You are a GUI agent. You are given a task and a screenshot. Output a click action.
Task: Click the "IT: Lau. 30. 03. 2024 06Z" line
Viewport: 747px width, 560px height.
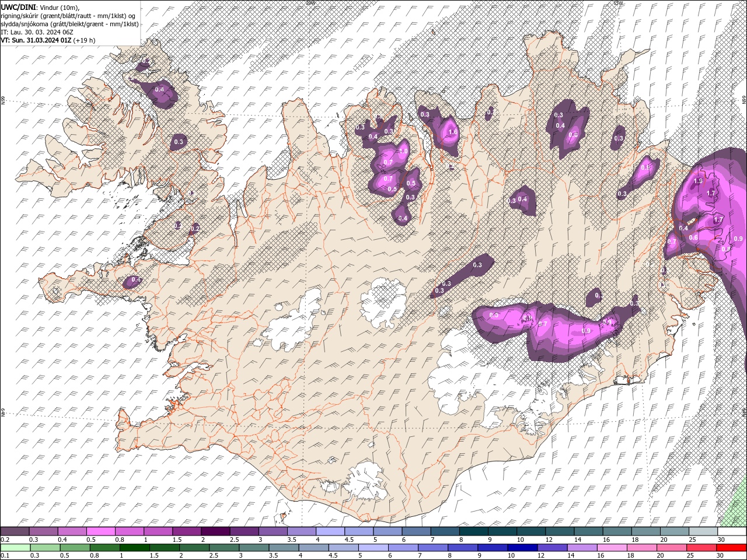click(37, 32)
